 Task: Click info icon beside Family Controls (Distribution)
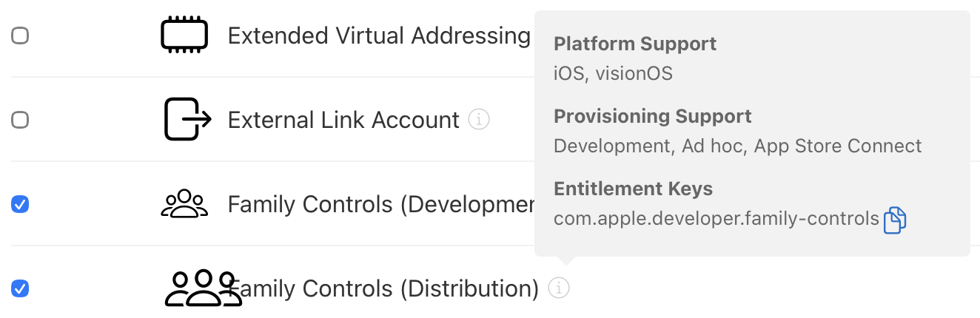[559, 288]
